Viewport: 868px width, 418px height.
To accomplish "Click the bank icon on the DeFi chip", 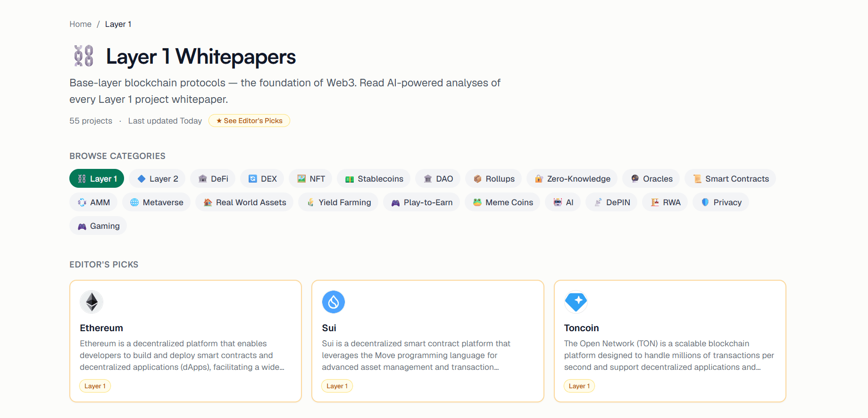I will point(203,179).
